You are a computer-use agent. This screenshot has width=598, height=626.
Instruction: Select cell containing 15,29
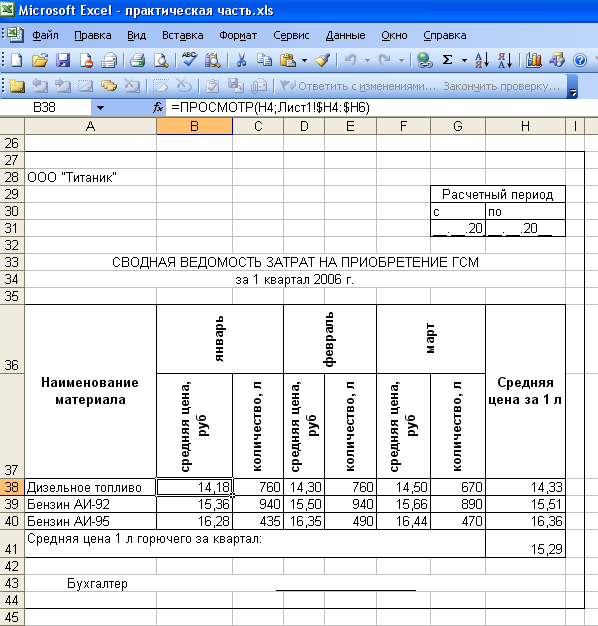(525, 543)
